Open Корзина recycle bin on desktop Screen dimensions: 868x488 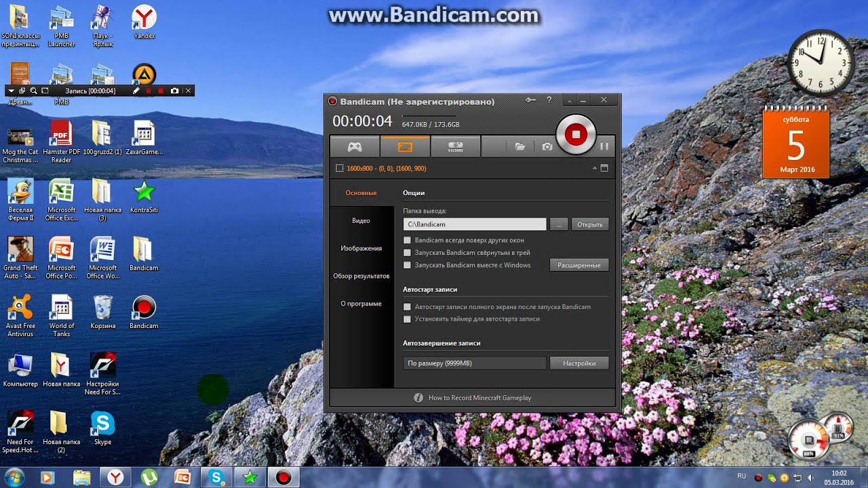102,312
